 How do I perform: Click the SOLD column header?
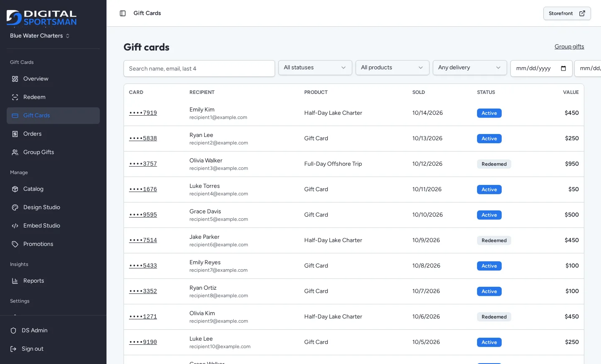(419, 92)
